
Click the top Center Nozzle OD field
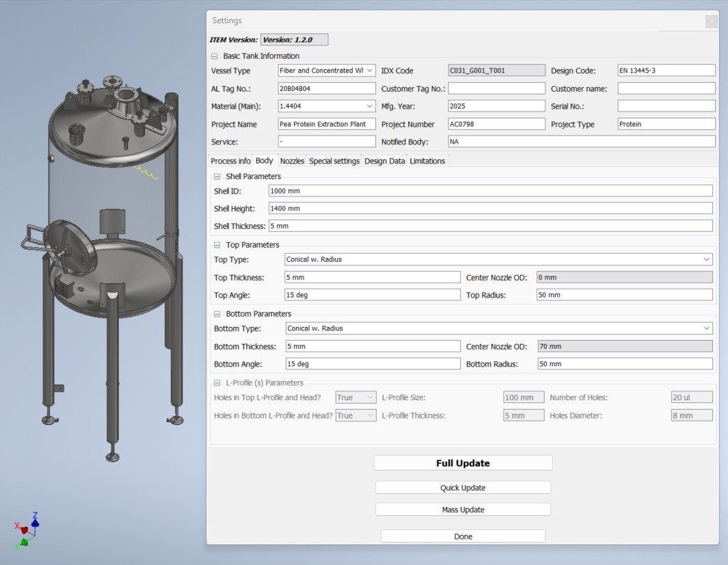625,278
